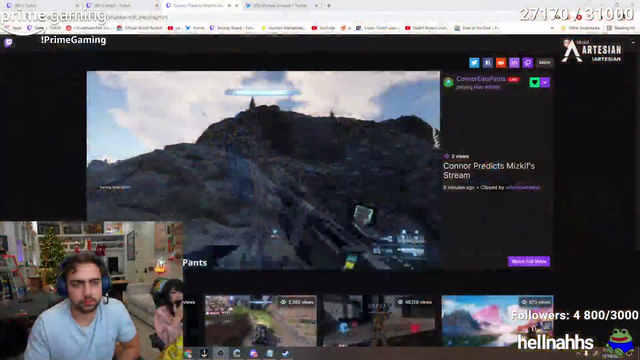Open clip thumbnail with 2,360 views
The image size is (640, 360).
click(260, 321)
